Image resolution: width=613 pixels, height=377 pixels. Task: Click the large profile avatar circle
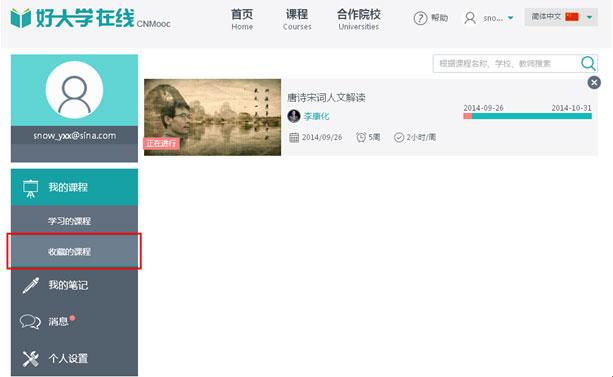click(74, 90)
